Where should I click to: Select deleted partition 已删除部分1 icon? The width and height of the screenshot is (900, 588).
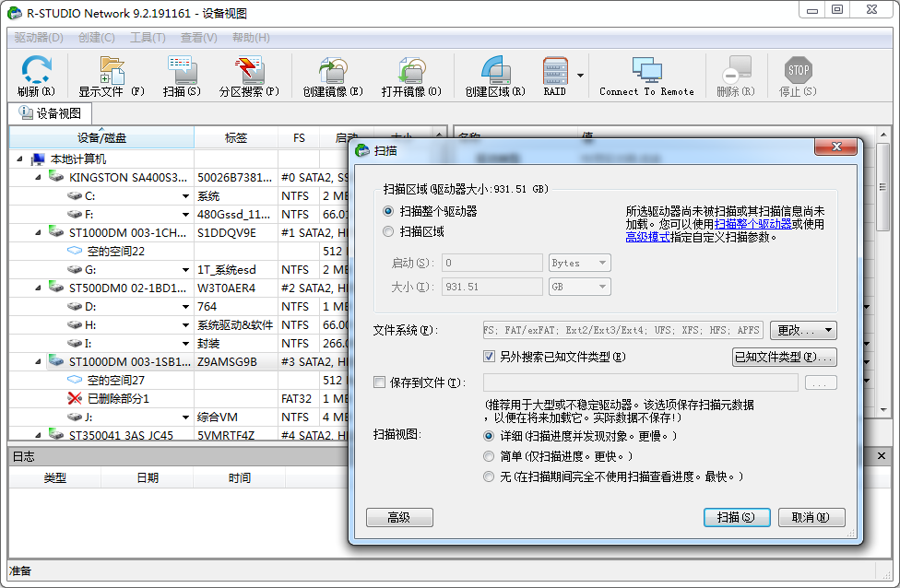pos(75,398)
